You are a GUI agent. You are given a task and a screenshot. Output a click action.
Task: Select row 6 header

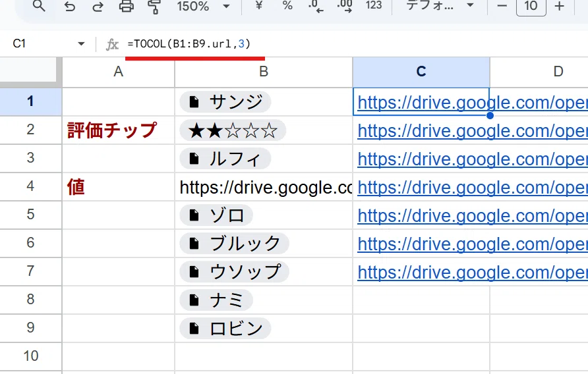[30, 243]
